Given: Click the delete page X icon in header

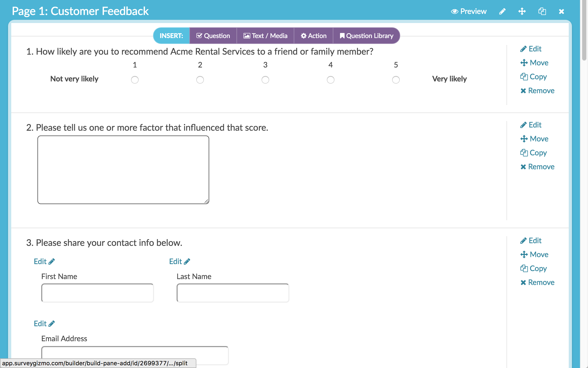Looking at the screenshot, I should click(562, 11).
